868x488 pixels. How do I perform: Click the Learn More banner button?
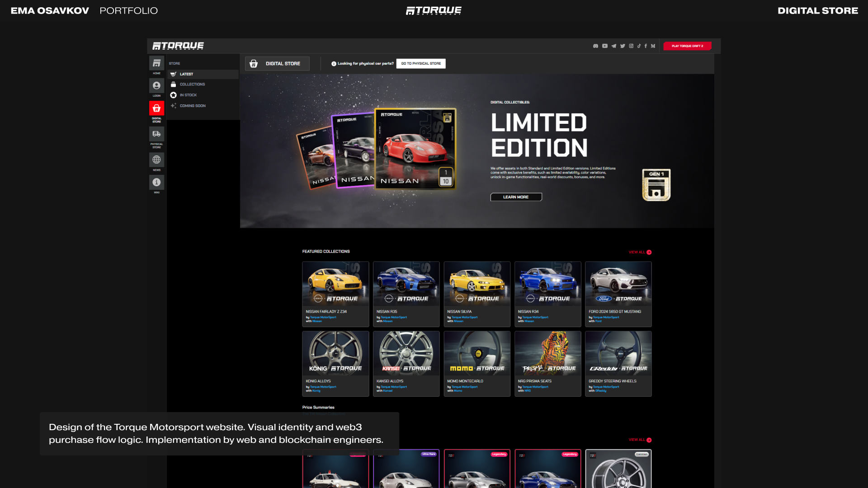[x=516, y=197]
